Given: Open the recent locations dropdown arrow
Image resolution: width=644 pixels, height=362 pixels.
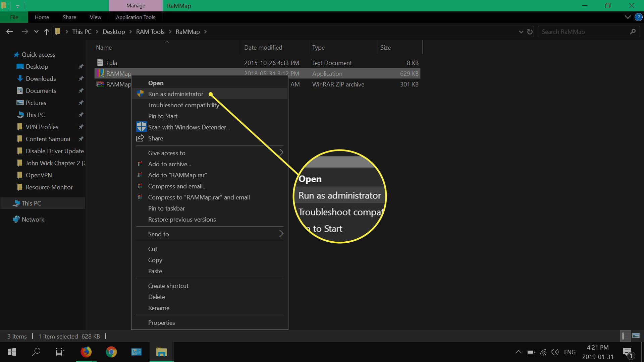Looking at the screenshot, I should coord(36,32).
